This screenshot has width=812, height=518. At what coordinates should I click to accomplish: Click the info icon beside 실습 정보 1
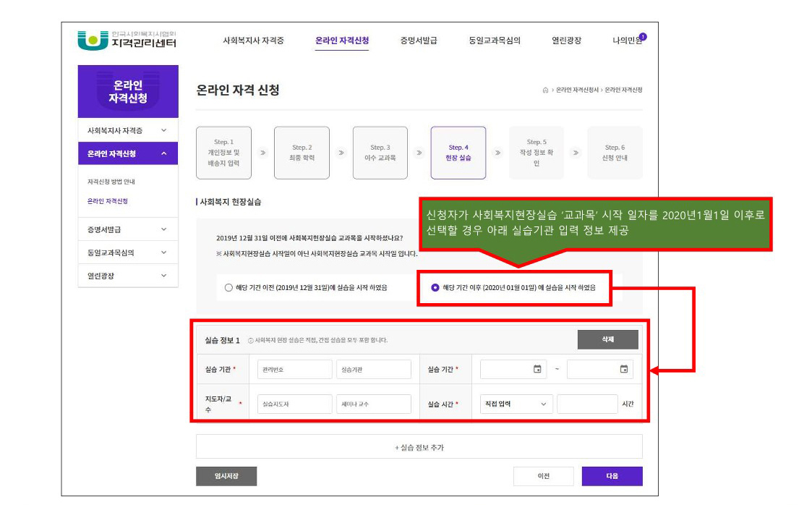click(x=251, y=341)
